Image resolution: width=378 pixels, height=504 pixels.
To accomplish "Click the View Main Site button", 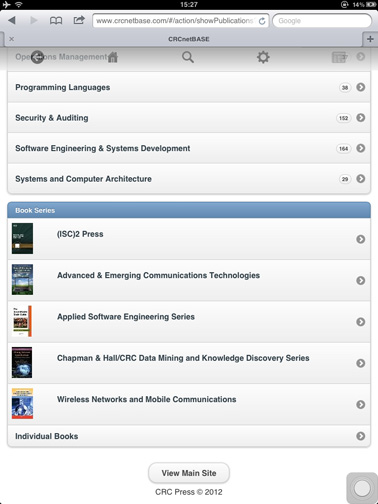I will tap(189, 473).
